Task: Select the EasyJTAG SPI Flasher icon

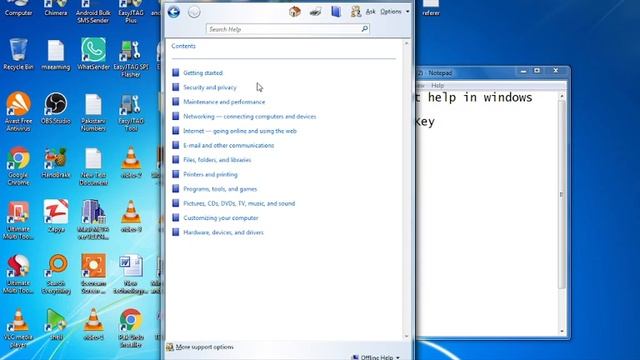Action: point(131,58)
